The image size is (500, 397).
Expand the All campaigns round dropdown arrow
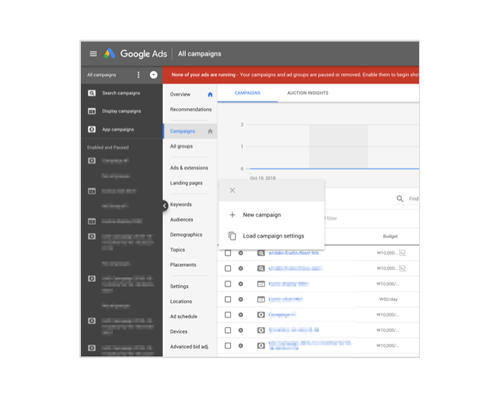point(153,75)
